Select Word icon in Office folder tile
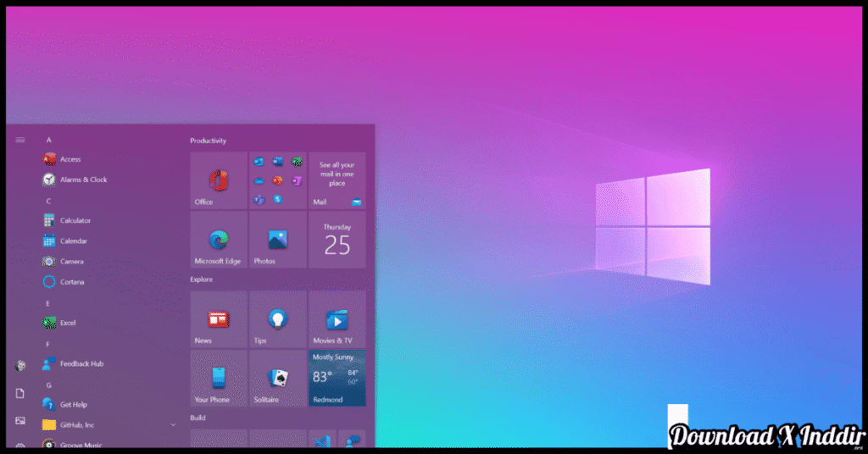Viewport: 868px width, 454px height. coord(278,162)
